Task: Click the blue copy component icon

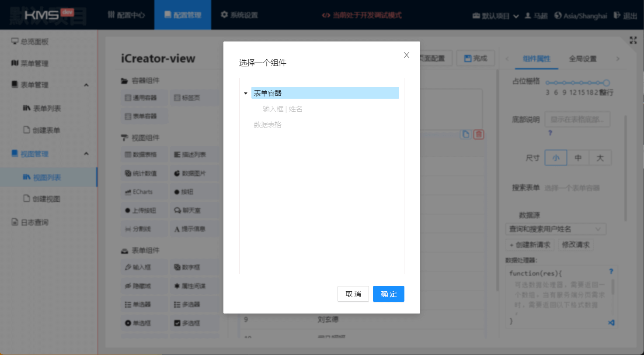Action: click(x=466, y=134)
